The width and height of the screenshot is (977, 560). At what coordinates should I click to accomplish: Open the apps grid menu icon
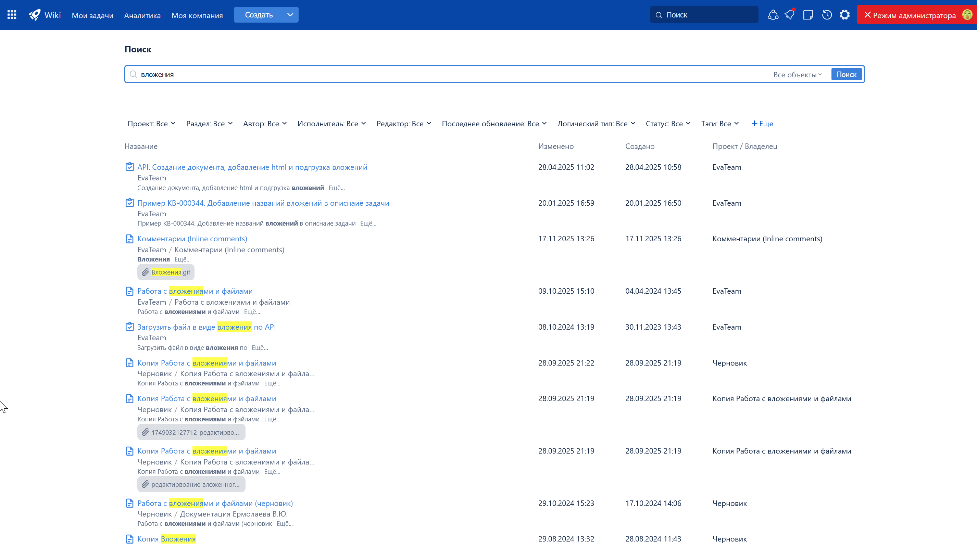click(x=12, y=15)
